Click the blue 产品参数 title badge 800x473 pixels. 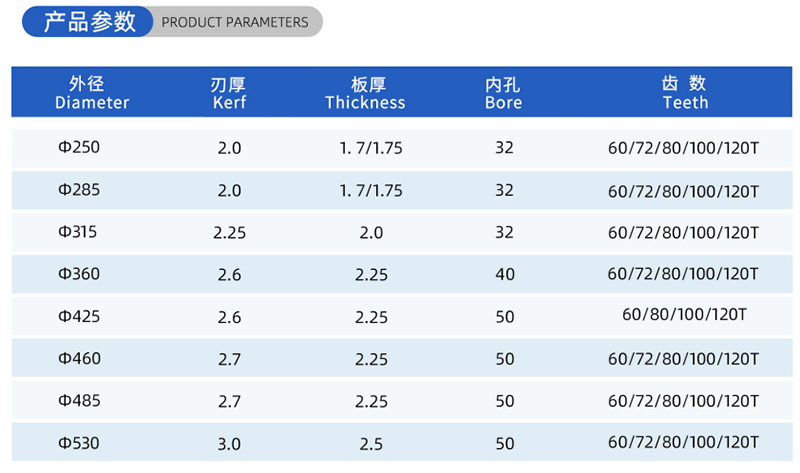pyautogui.click(x=90, y=21)
